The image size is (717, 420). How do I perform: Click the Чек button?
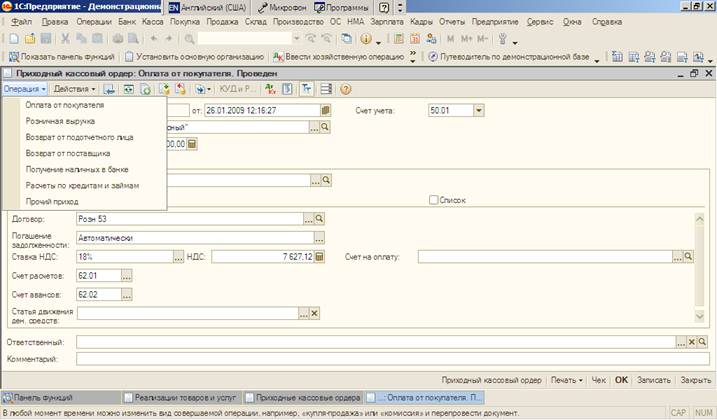pos(599,380)
